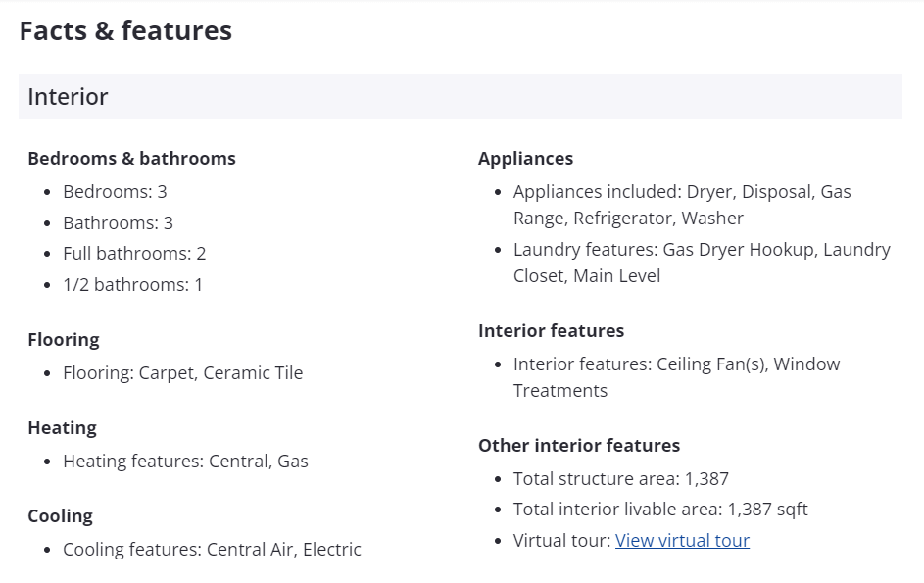Click Heating features: Central, Gas text
Viewport: 924px width, 583px height.
coord(185,461)
